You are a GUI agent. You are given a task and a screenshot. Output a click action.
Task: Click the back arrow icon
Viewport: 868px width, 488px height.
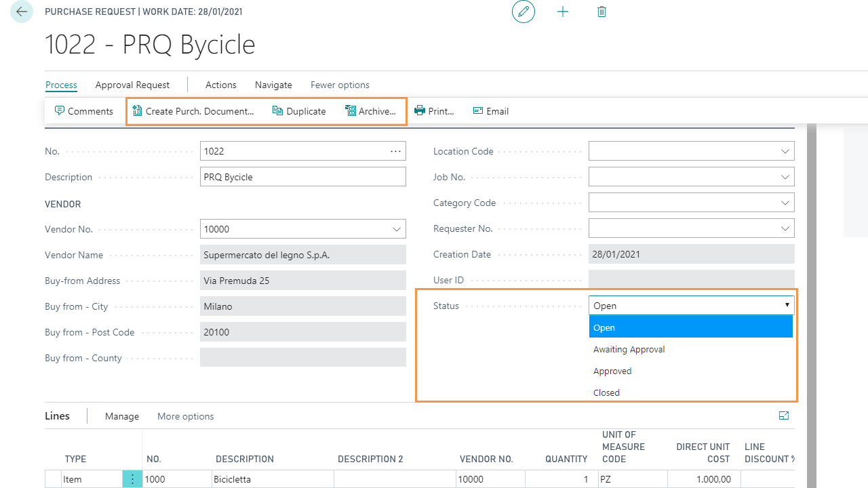22,12
